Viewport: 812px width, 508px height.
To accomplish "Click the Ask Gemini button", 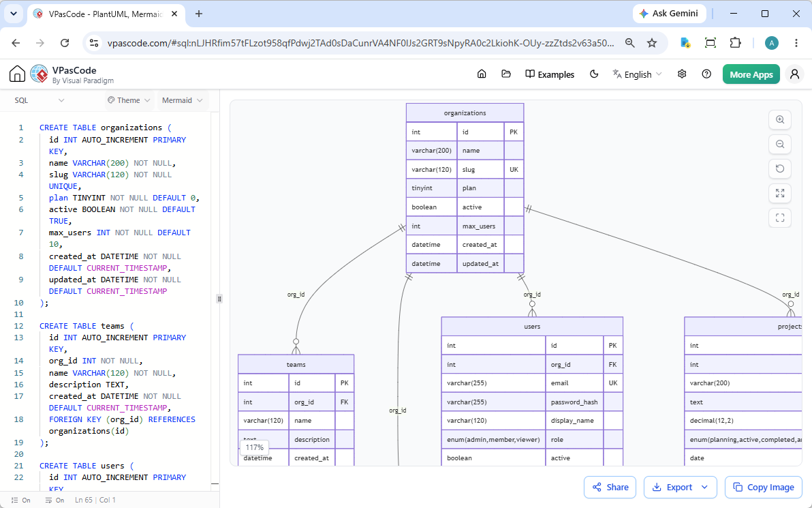I will click(668, 14).
